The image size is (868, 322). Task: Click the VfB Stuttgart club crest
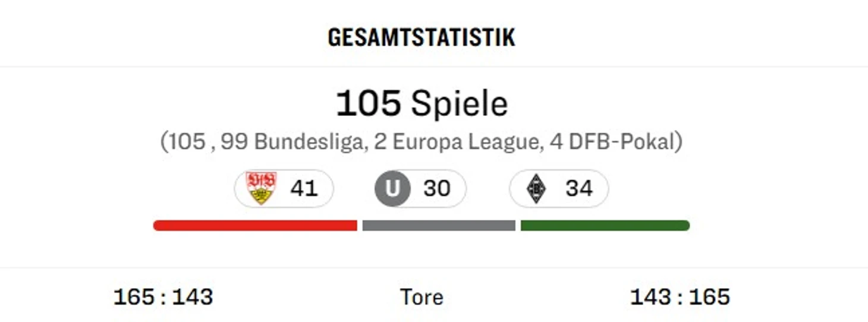pos(262,188)
